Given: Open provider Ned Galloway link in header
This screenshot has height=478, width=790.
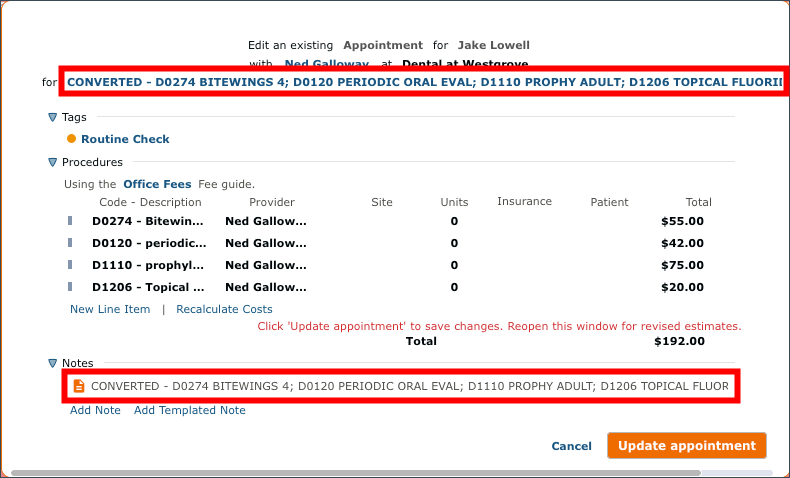Looking at the screenshot, I should coord(326,64).
